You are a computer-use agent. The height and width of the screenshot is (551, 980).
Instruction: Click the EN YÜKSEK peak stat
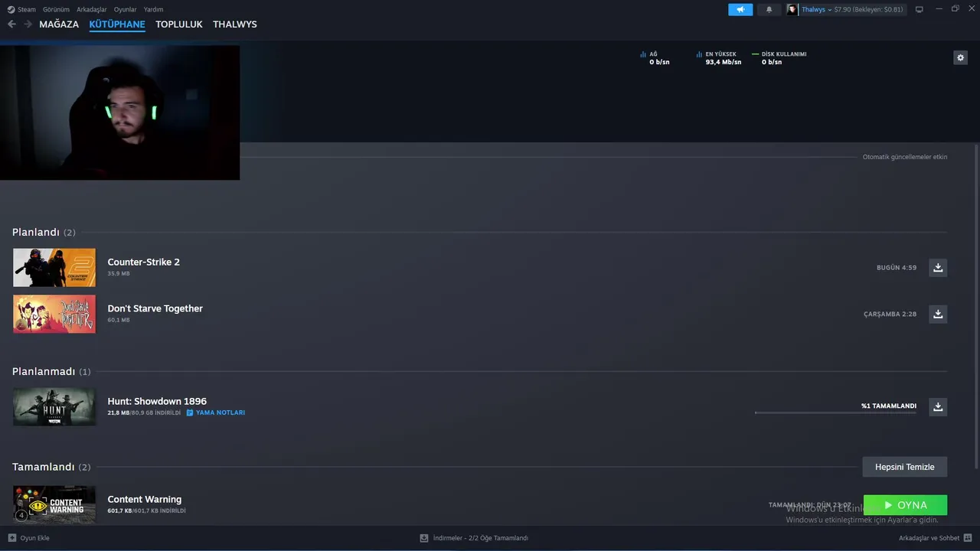click(719, 58)
